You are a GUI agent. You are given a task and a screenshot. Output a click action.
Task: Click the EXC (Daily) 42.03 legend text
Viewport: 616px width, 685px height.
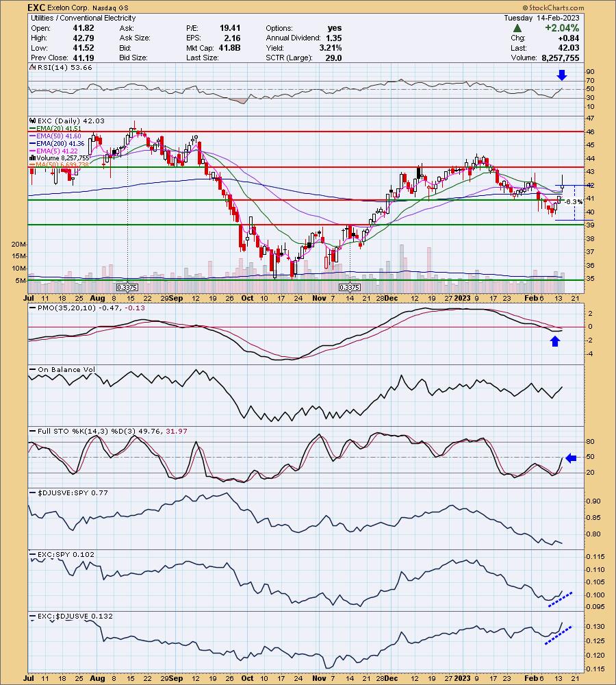pos(71,121)
